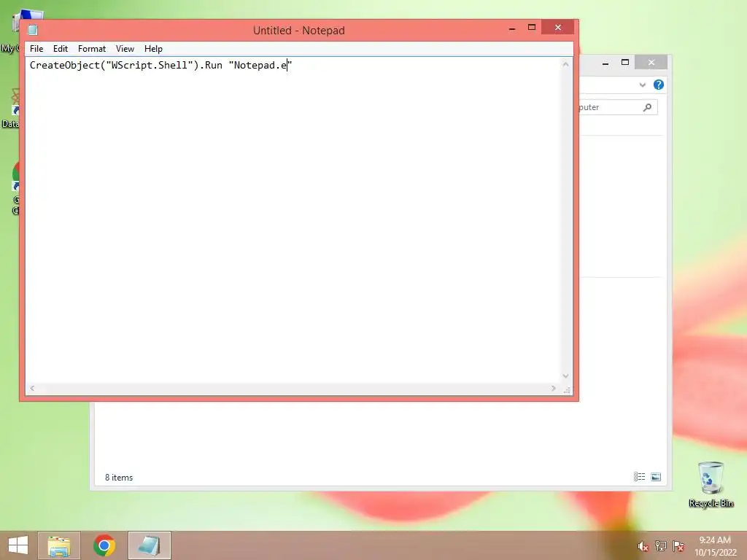Select the Notepad taskbar button
This screenshot has height=560, width=747.
coord(149,545)
